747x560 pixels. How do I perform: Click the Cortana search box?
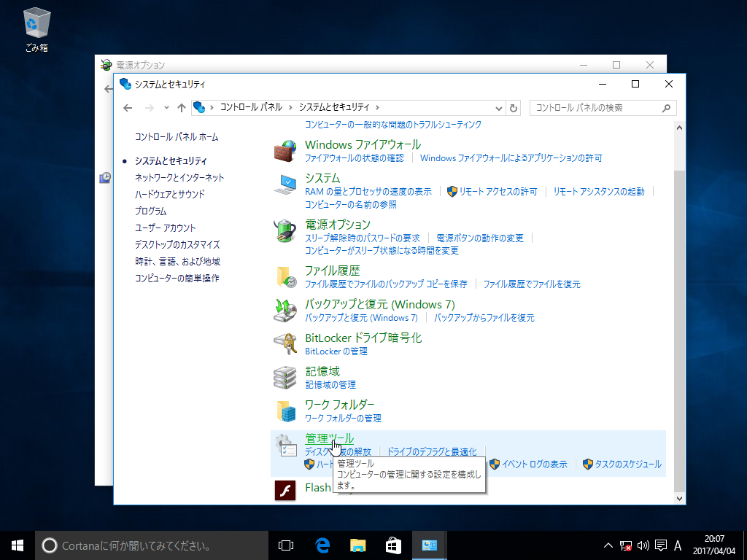pos(152,545)
